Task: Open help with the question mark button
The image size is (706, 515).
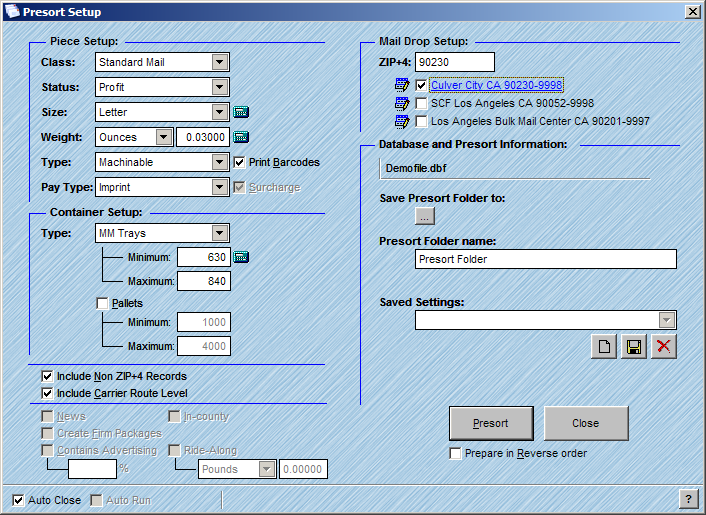Action: pos(688,499)
